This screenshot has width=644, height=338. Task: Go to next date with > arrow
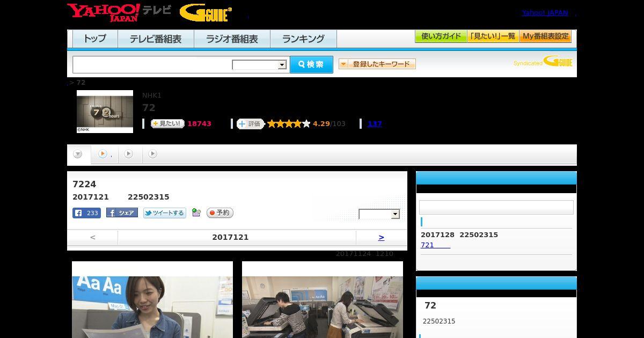(381, 237)
